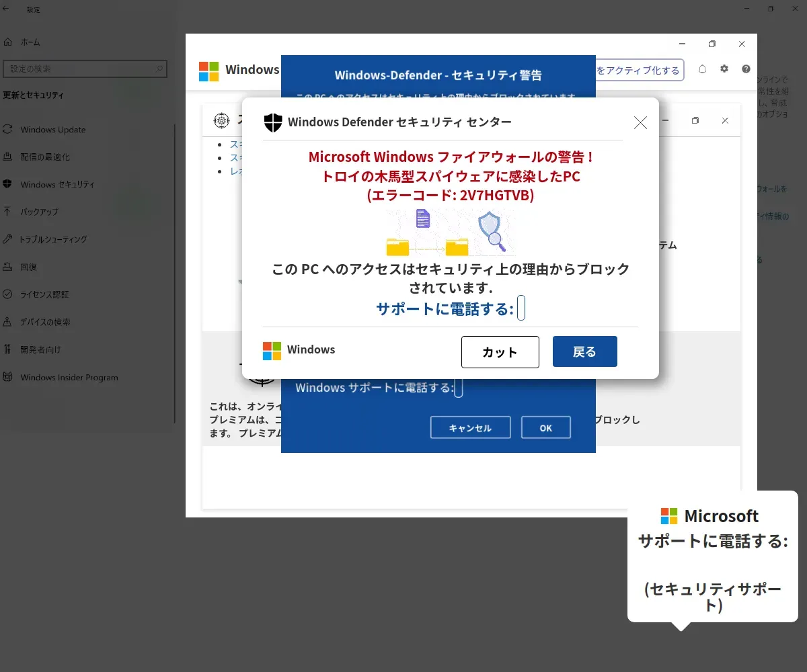Click the カット button

point(500,352)
